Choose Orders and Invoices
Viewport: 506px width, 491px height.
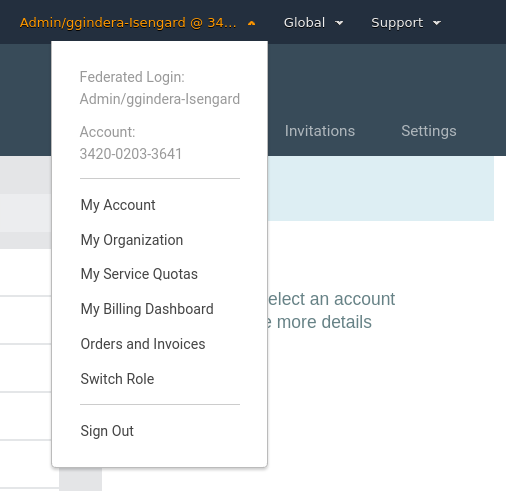click(143, 344)
